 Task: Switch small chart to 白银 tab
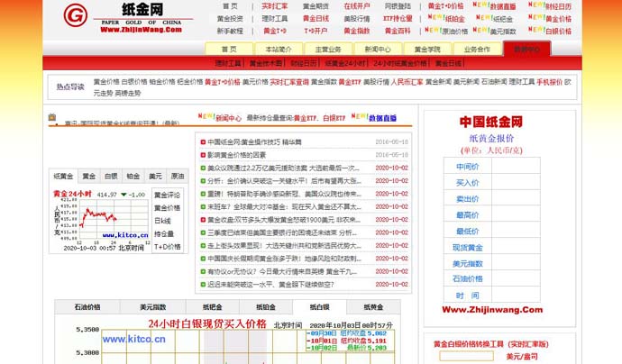point(111,176)
